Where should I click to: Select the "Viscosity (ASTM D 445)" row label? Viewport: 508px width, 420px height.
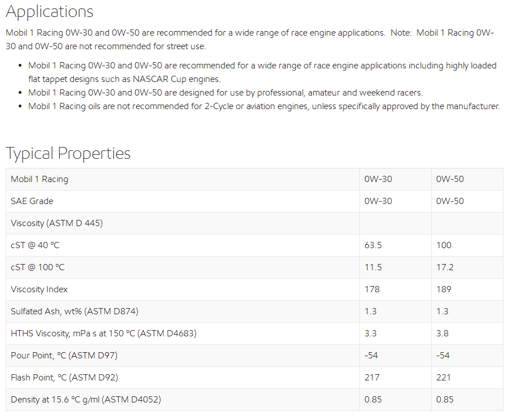click(57, 223)
